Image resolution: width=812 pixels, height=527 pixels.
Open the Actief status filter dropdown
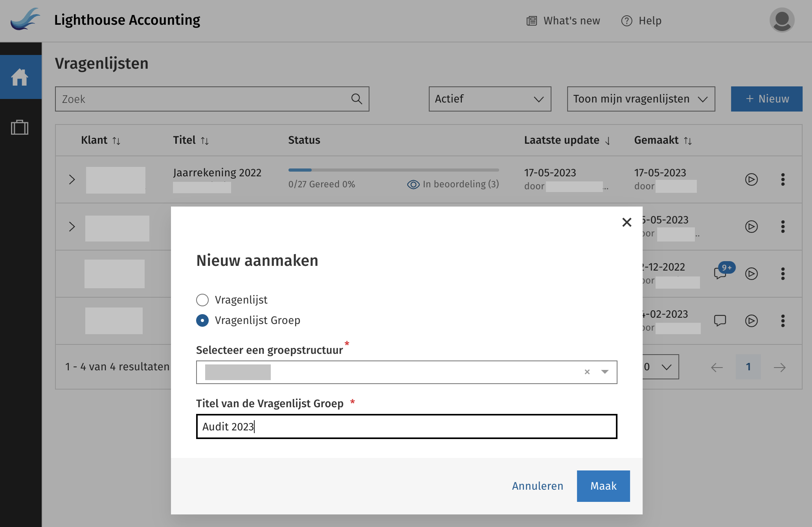point(489,99)
